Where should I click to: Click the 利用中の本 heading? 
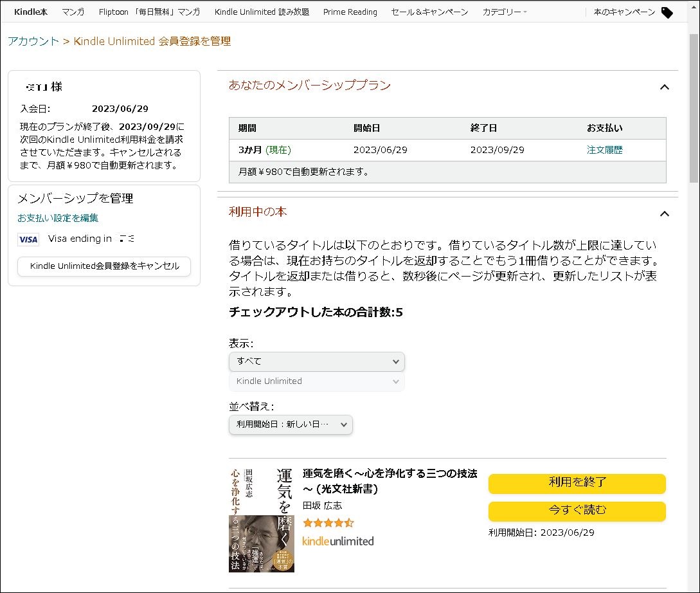tap(258, 212)
